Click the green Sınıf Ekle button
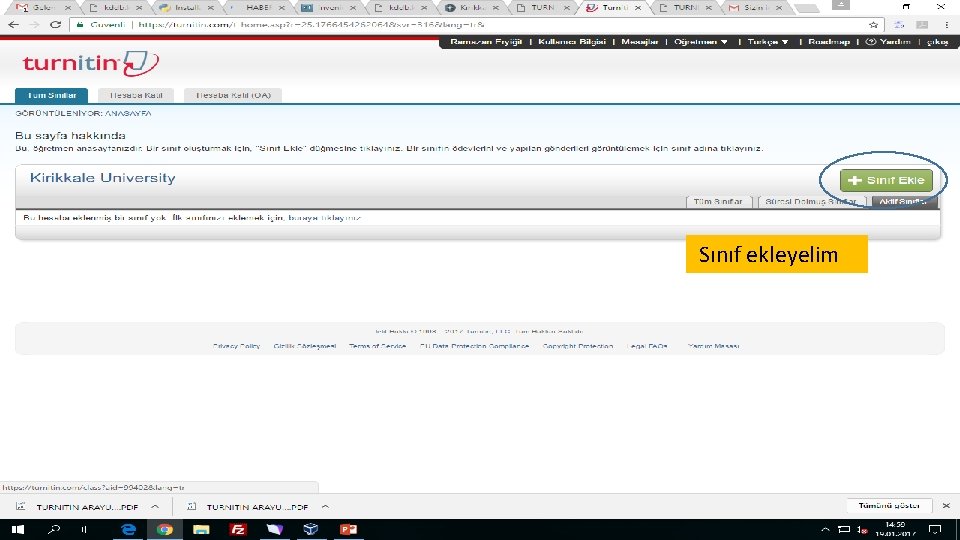The height and width of the screenshot is (540, 960). (x=886, y=180)
